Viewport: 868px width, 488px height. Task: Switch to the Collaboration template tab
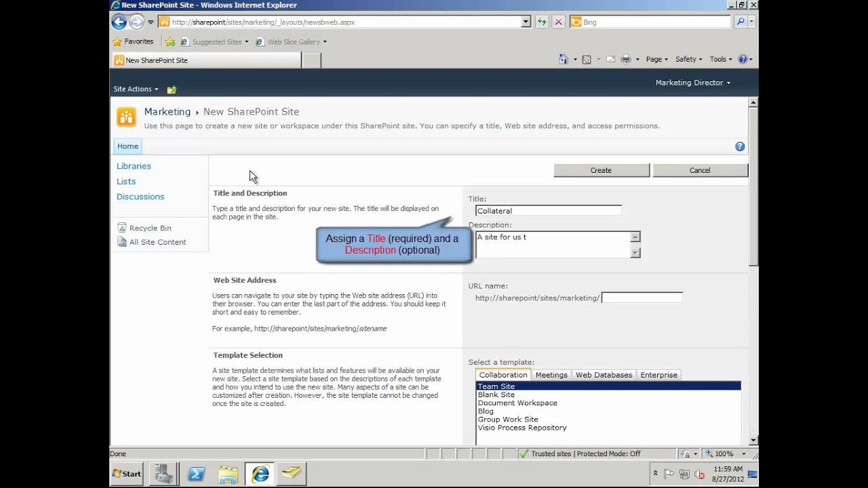coord(503,375)
